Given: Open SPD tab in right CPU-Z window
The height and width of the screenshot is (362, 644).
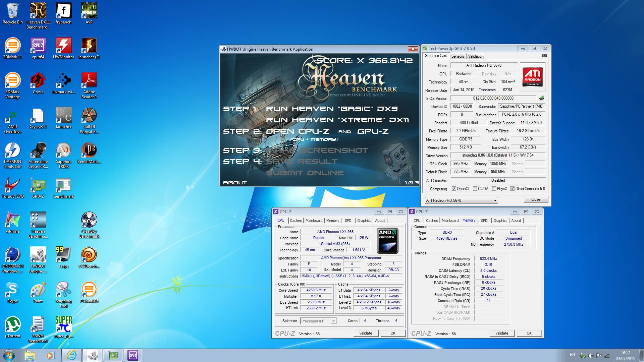Looking at the screenshot, I should pyautogui.click(x=484, y=221).
